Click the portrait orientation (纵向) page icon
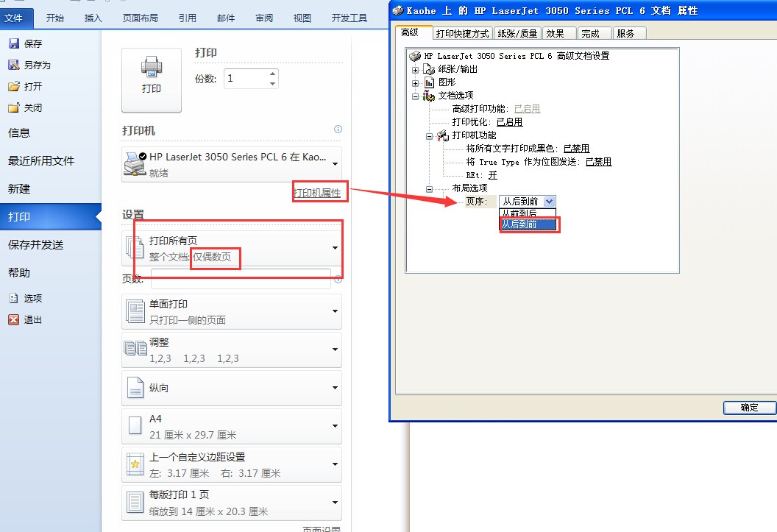The width and height of the screenshot is (777, 532). pos(135,388)
